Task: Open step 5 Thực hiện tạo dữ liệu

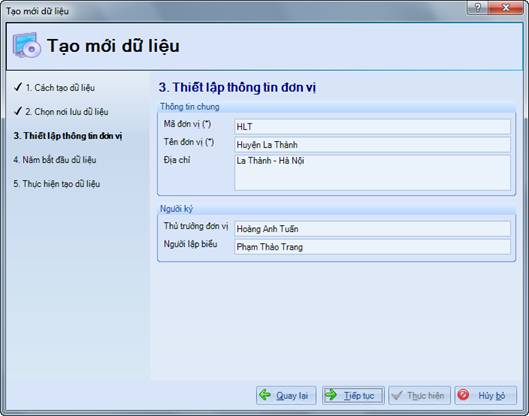Action: point(57,184)
